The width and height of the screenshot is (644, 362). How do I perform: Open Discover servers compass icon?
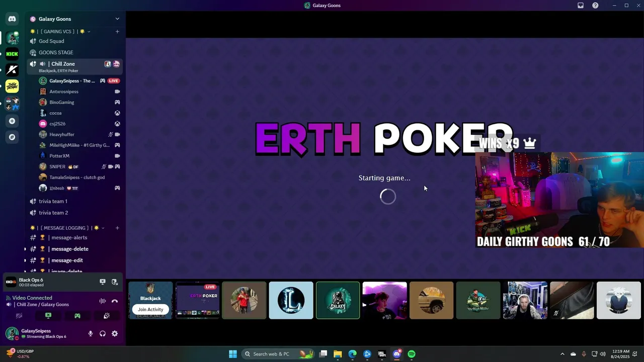pos(12,137)
